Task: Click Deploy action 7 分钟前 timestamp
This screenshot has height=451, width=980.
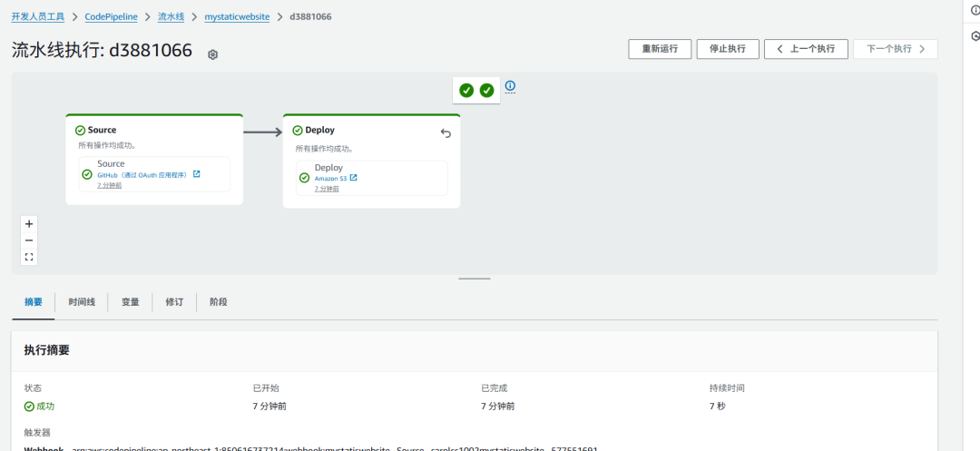Action: click(x=327, y=189)
